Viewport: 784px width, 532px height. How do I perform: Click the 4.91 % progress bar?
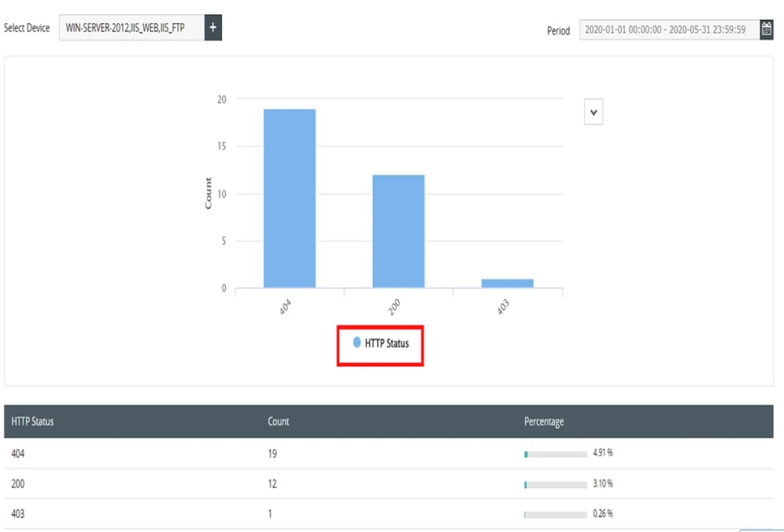(555, 454)
